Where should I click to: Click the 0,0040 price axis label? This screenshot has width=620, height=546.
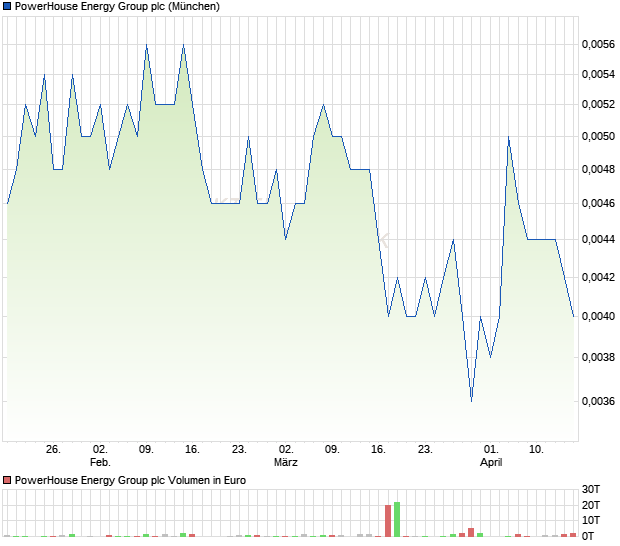(x=598, y=316)
